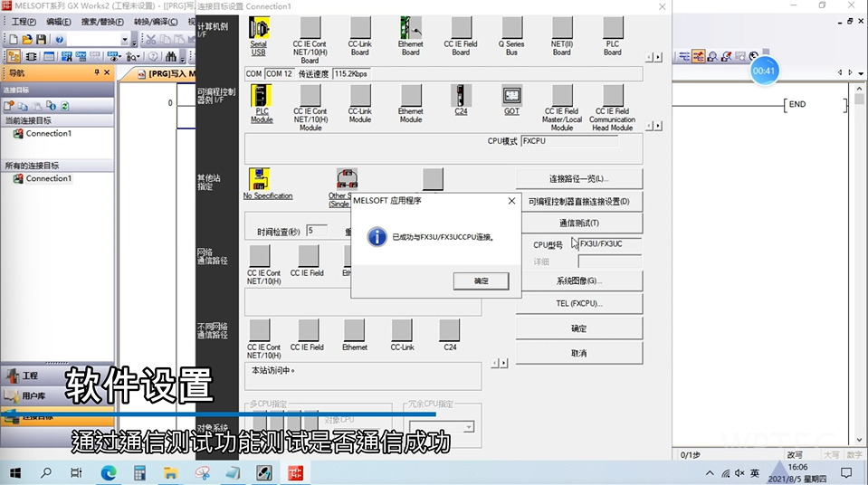Click the 系统图像(G)... button

coord(579,281)
